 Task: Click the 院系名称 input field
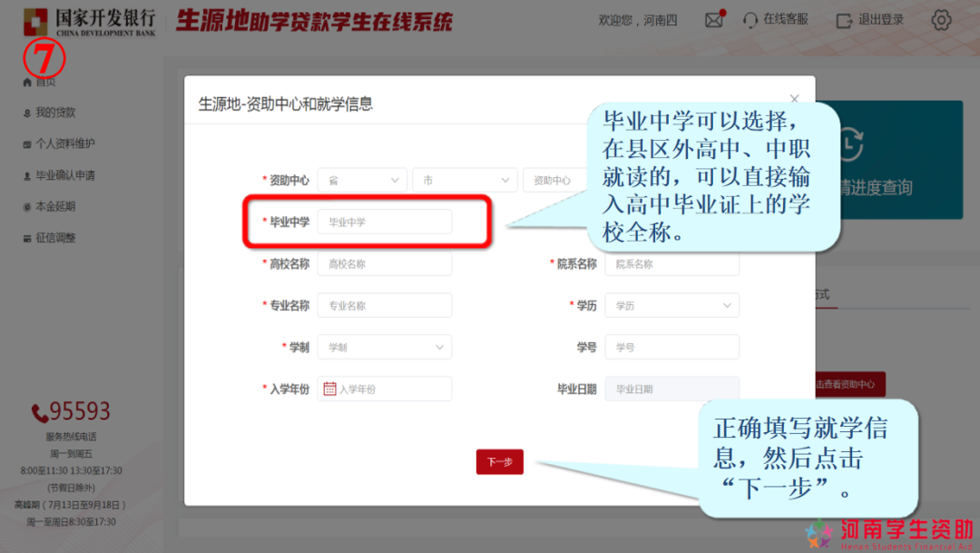pyautogui.click(x=671, y=263)
